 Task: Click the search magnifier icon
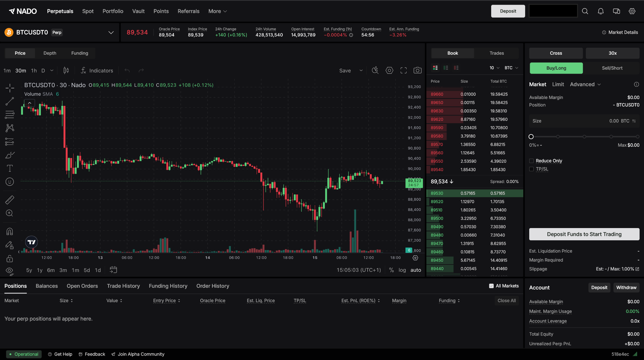coord(585,11)
